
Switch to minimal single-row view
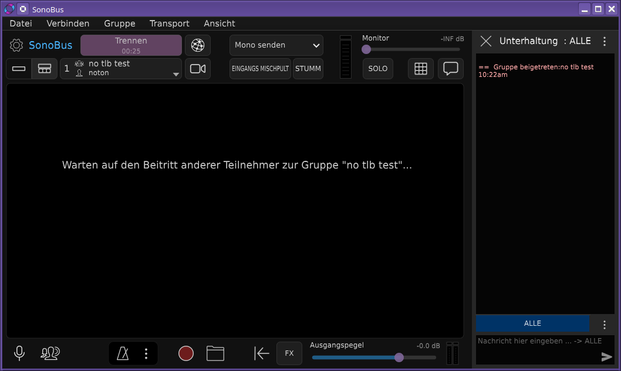(x=19, y=69)
